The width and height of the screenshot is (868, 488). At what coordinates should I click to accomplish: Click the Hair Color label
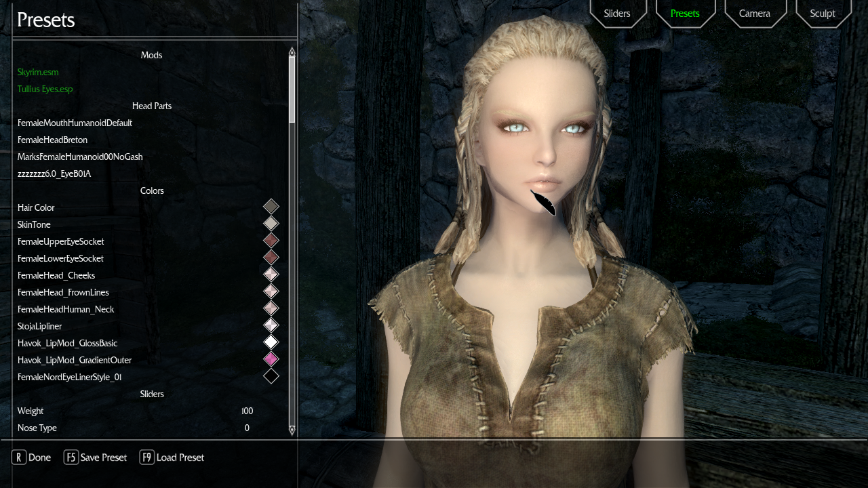(36, 207)
